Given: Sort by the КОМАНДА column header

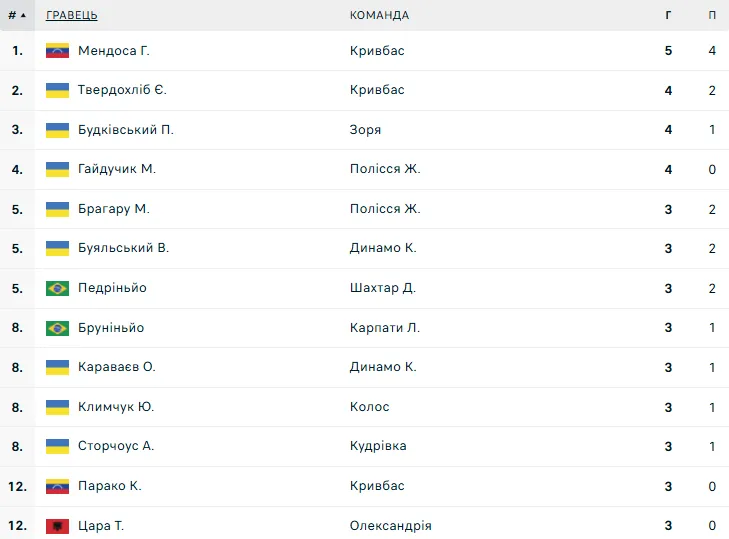Looking at the screenshot, I should [379, 15].
